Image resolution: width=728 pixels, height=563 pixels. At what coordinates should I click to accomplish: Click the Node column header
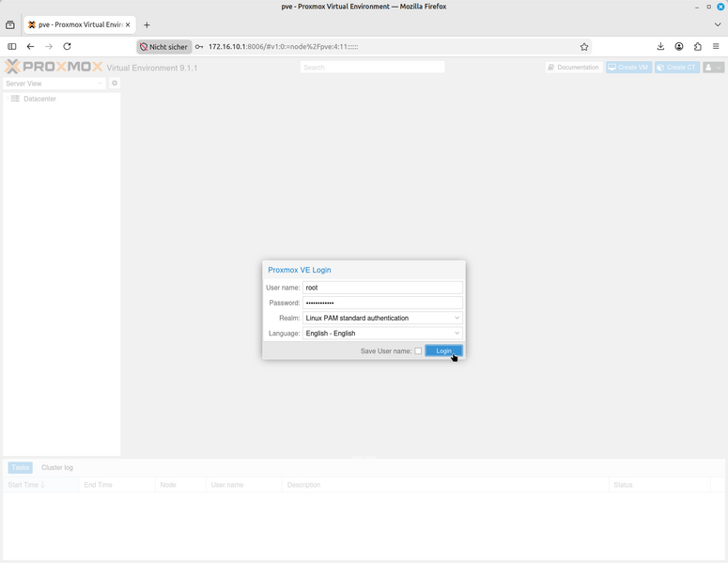tap(180, 484)
